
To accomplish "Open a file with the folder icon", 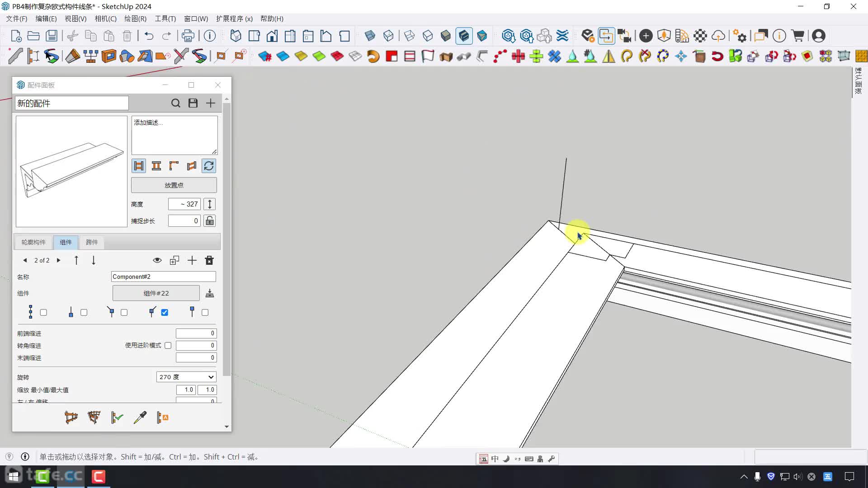I will [x=33, y=36].
